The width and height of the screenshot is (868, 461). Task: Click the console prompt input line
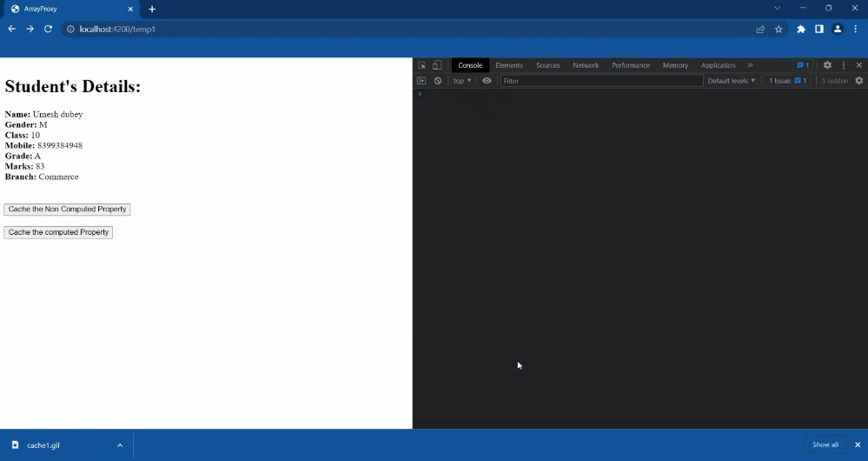click(640, 95)
